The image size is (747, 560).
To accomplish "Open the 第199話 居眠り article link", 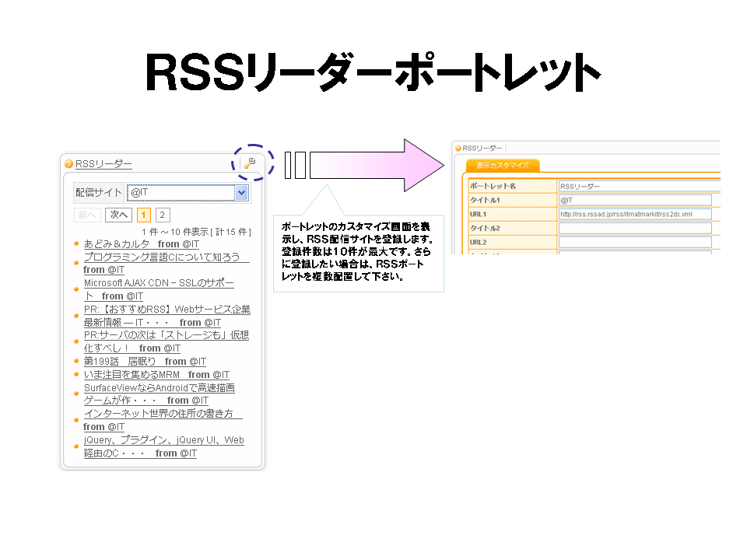I will (120, 362).
